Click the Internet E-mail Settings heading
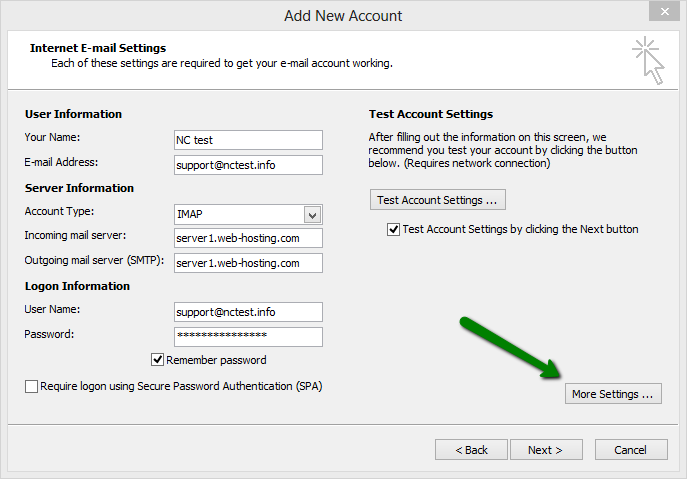 (x=98, y=48)
